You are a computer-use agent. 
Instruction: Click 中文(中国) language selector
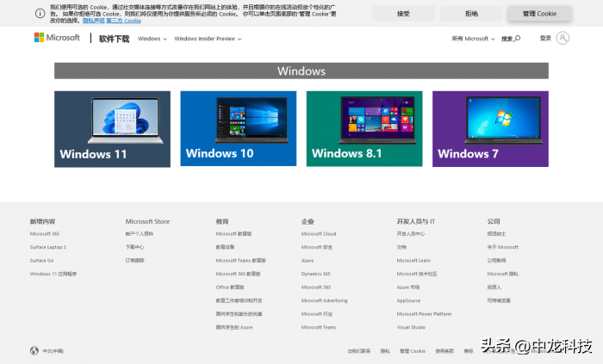[53, 351]
